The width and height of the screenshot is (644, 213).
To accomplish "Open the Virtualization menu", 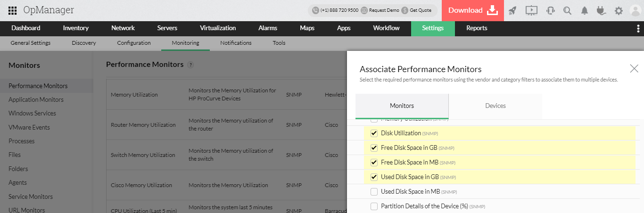I will click(x=218, y=28).
